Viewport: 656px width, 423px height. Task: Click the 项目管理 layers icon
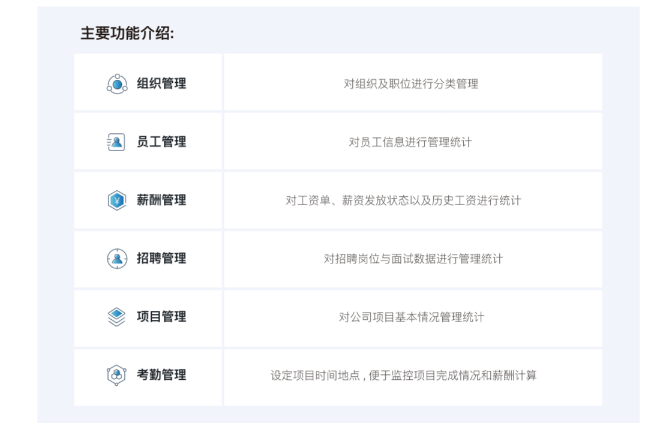(x=117, y=316)
